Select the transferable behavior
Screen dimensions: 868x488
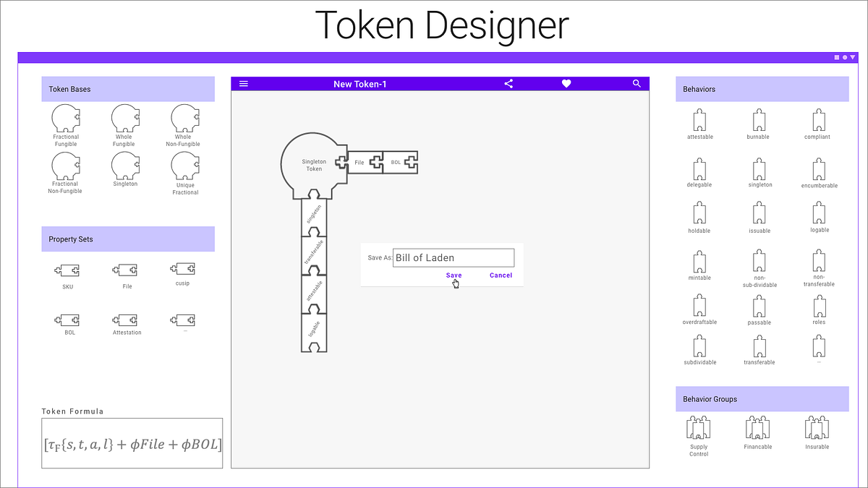click(758, 347)
